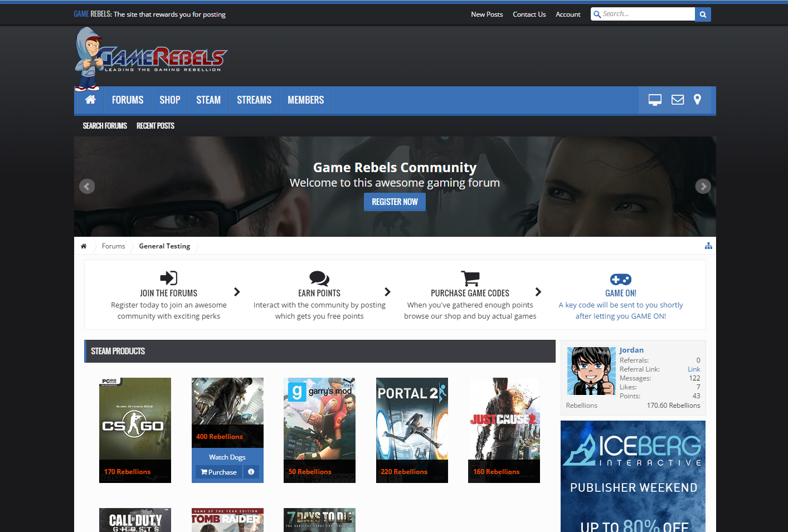Viewport: 788px width, 532px height.
Task: Click the Register Now button
Action: pyautogui.click(x=395, y=202)
